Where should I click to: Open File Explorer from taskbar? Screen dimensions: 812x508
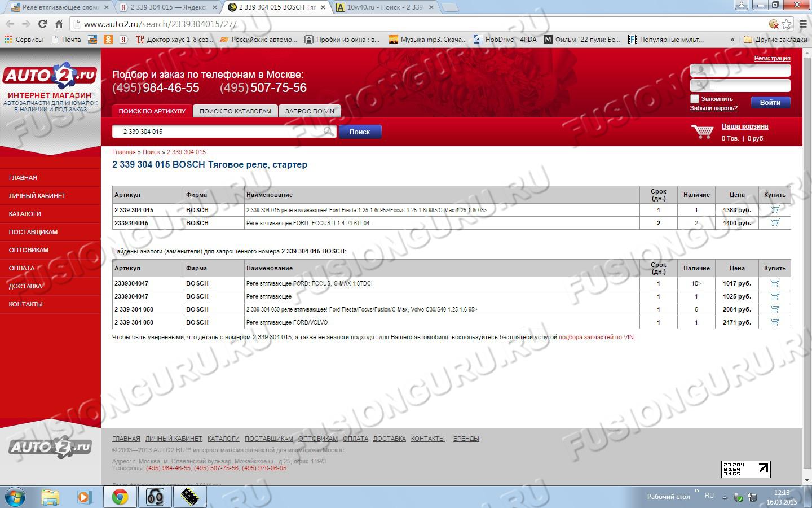[50, 497]
